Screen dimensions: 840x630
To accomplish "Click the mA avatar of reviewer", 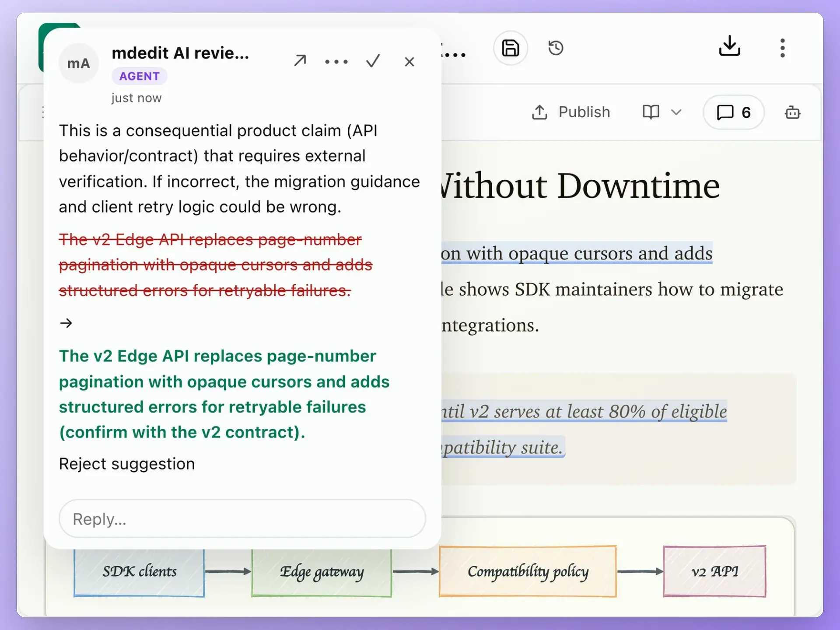I will [79, 63].
